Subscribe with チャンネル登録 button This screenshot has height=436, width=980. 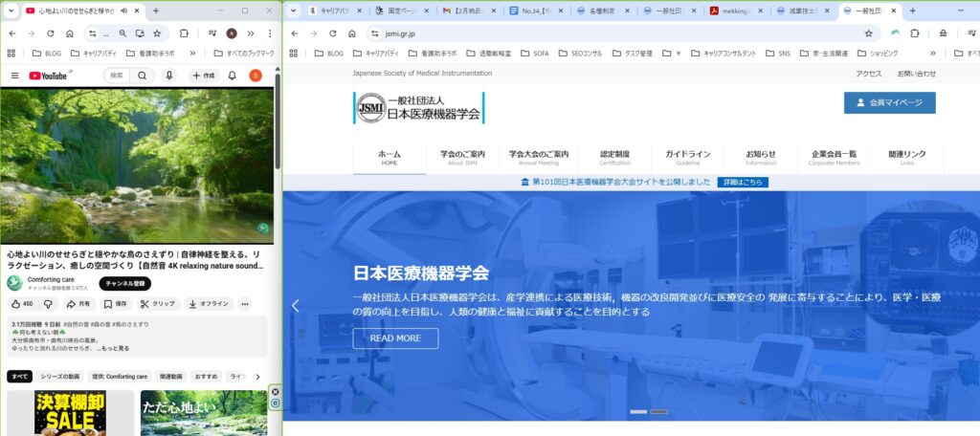coord(125,284)
